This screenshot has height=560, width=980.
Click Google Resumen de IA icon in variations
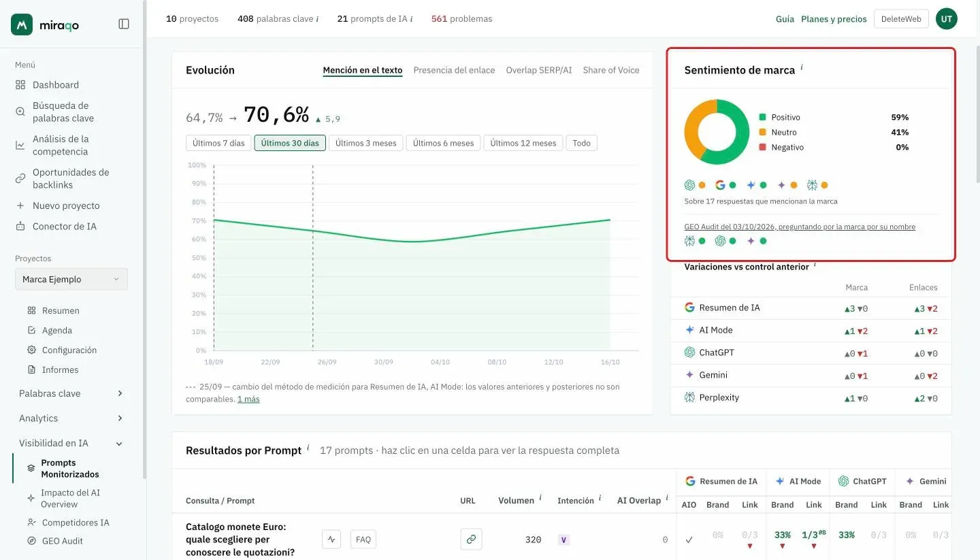[689, 308]
